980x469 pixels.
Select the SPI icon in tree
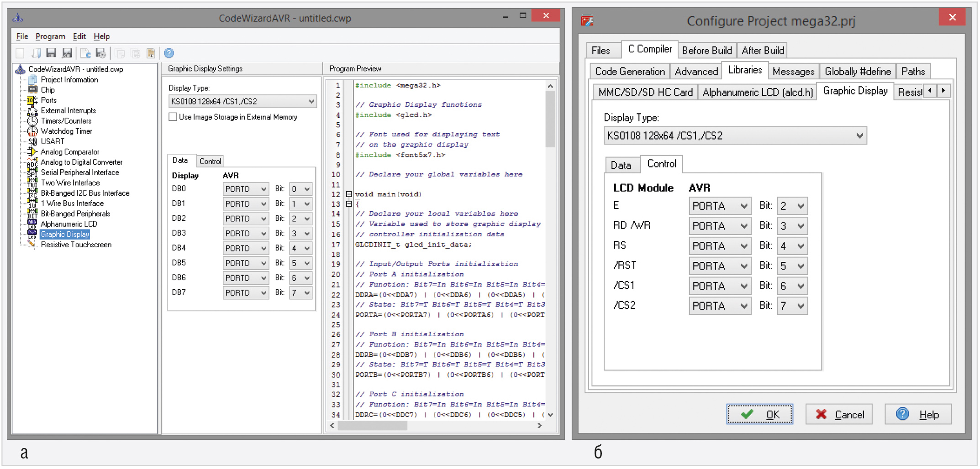32,172
